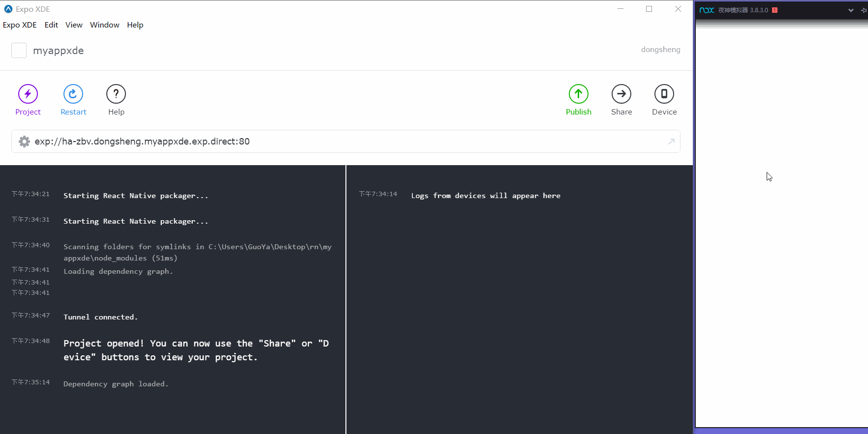Screen dimensions: 868x434
Task: Click the Expo XDE logo in title bar
Action: (x=8, y=9)
